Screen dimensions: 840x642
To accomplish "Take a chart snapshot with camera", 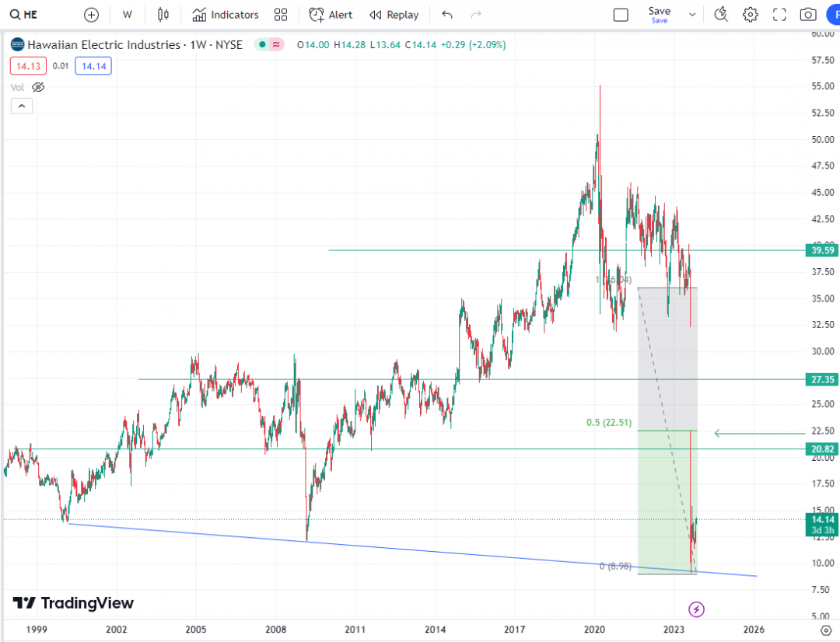I will pyautogui.click(x=808, y=15).
